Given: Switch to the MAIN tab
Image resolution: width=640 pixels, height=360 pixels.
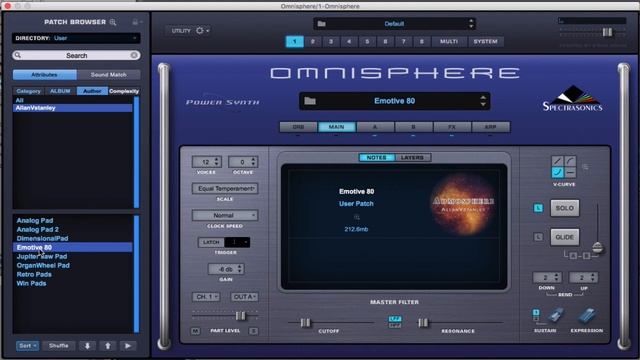Looking at the screenshot, I should pos(337,127).
